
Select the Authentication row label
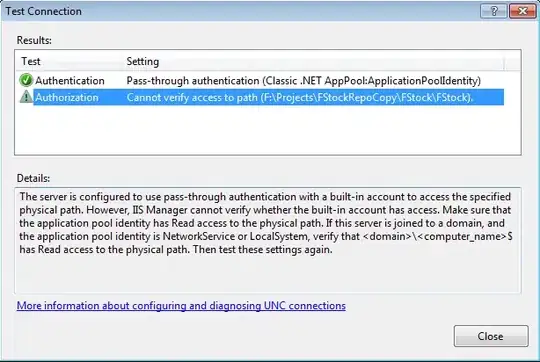coord(70,81)
